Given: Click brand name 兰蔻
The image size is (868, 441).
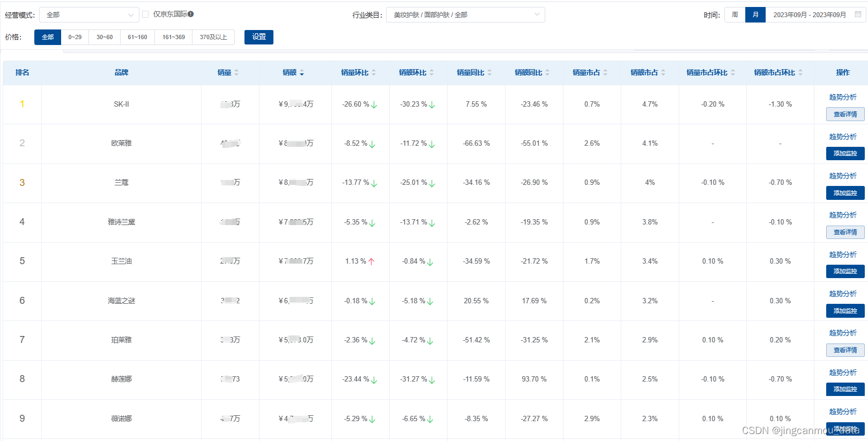Looking at the screenshot, I should [121, 183].
